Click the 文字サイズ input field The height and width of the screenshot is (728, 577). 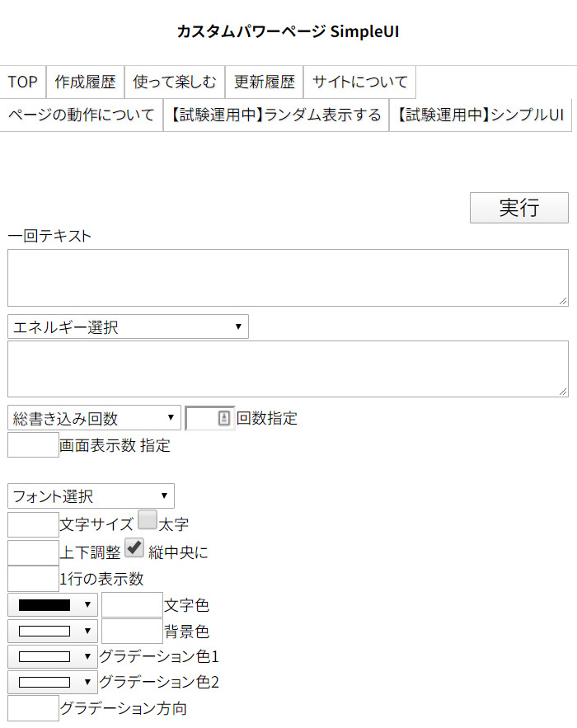click(33, 524)
